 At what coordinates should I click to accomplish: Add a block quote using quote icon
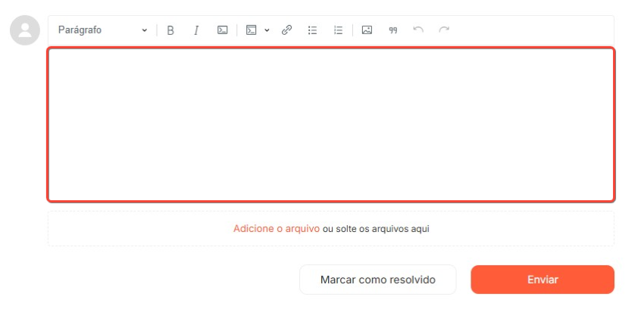(x=393, y=30)
